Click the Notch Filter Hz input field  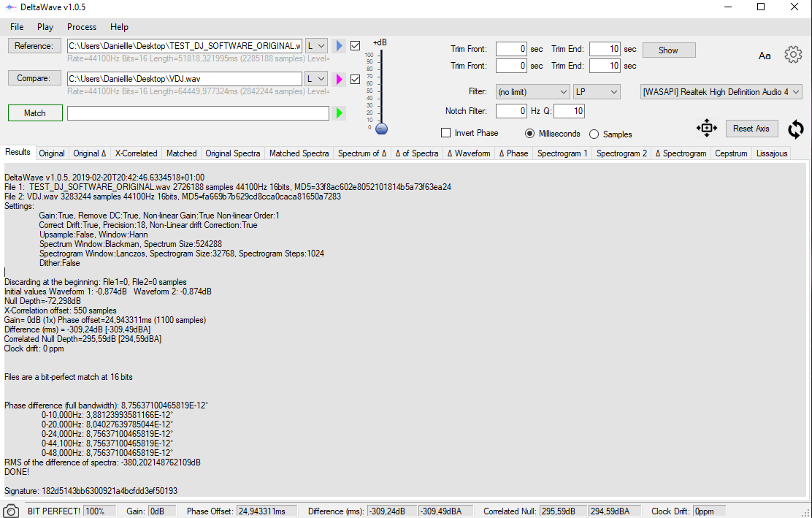511,111
